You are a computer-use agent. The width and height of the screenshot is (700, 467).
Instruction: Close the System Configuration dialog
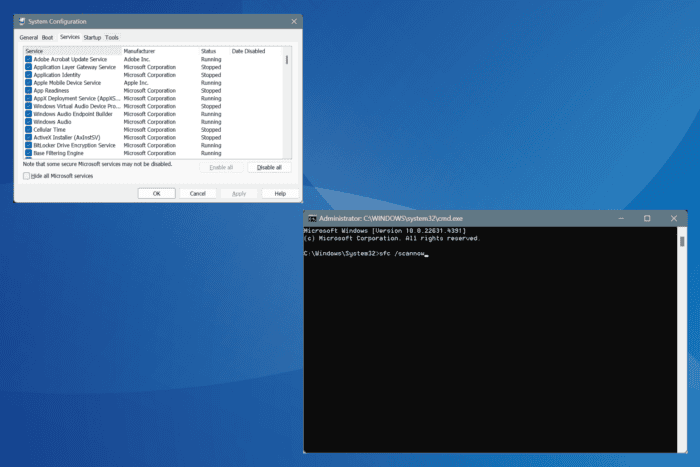[294, 21]
